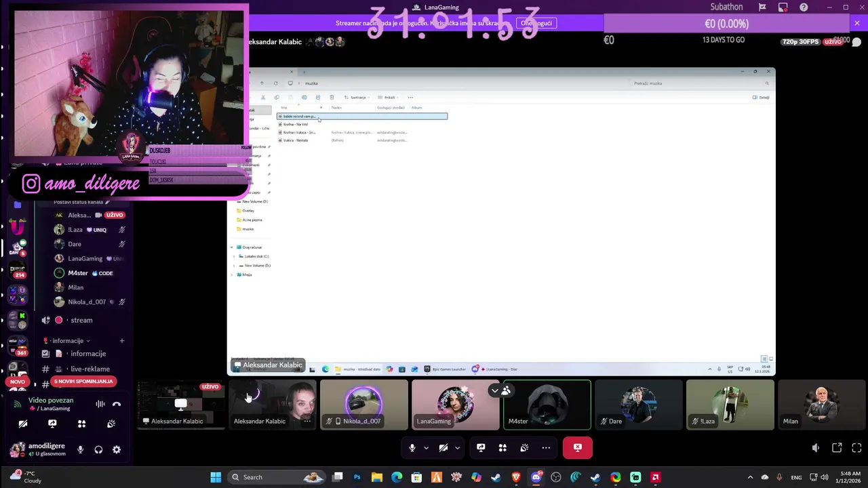Open activities icon in call control bar
Screen dimensions: 868x488
pos(502,448)
